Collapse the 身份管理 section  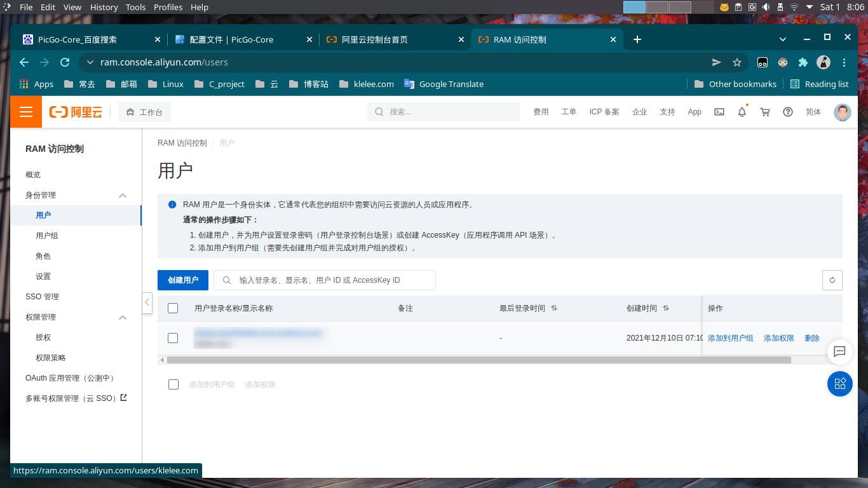pyautogui.click(x=123, y=195)
